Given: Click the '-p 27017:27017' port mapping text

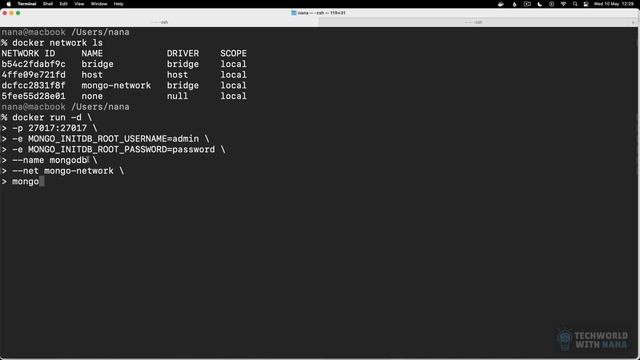Looking at the screenshot, I should coord(49,128).
